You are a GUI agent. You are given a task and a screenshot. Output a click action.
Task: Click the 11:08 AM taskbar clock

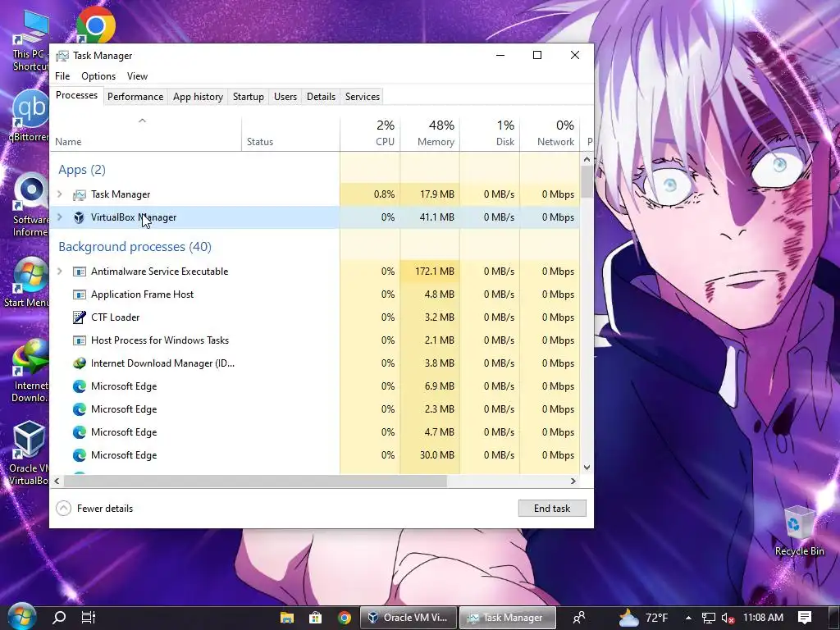click(764, 618)
